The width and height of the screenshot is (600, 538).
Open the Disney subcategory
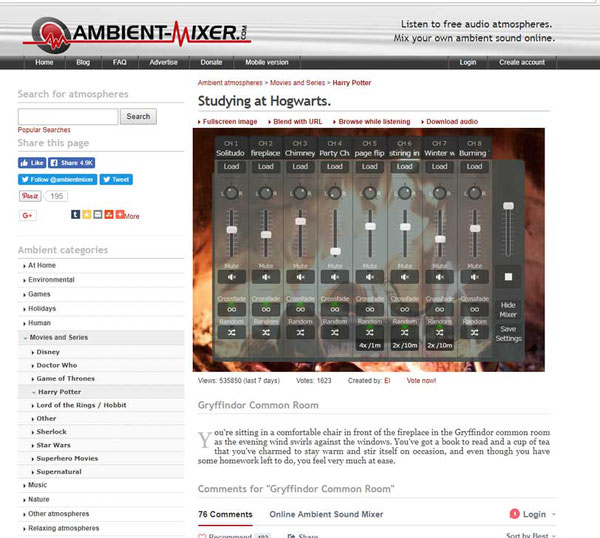48,352
